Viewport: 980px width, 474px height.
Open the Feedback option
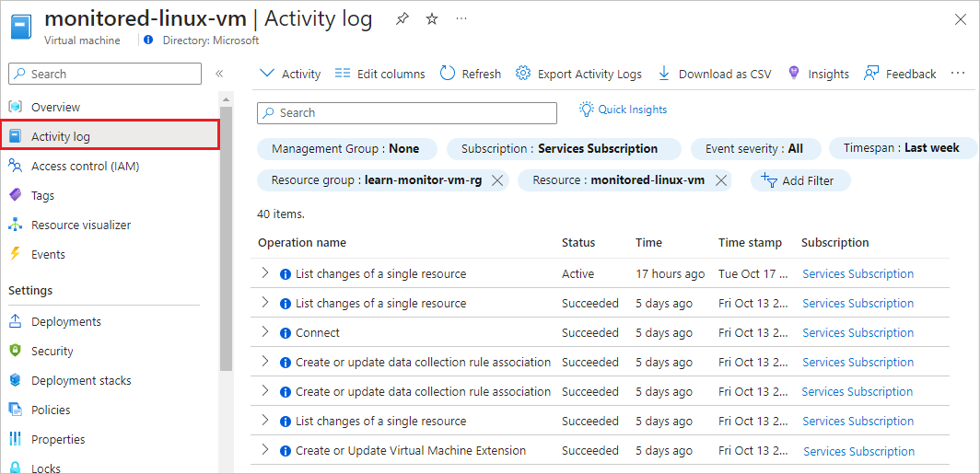(x=900, y=74)
